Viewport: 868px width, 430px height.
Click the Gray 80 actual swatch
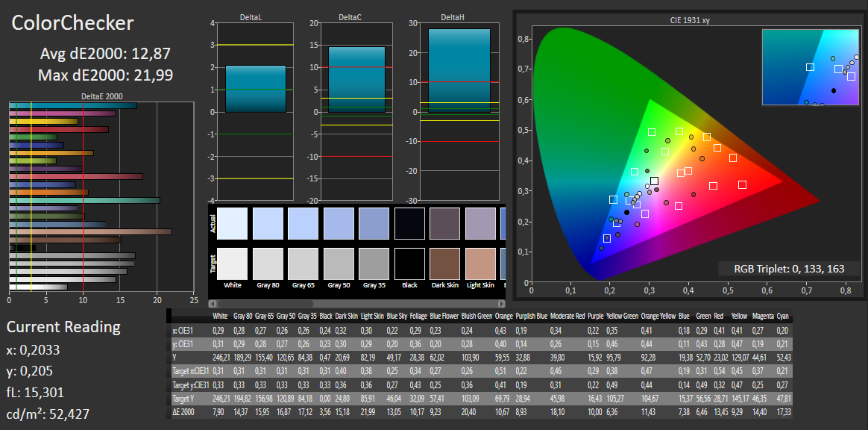click(x=268, y=223)
